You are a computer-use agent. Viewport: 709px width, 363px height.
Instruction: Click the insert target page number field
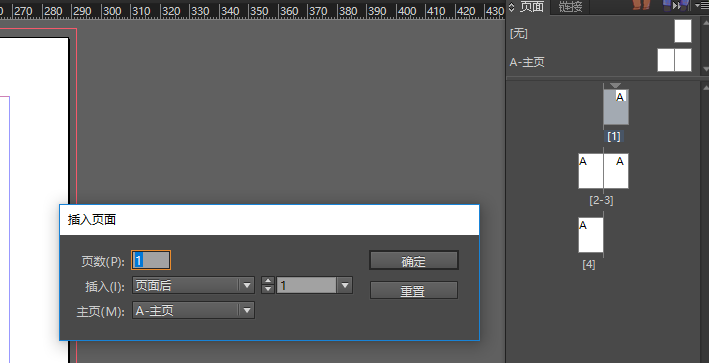pos(307,285)
